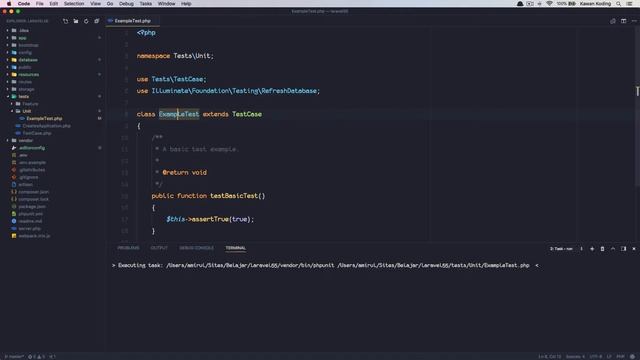
Task: Open readme.md file
Action: pos(30,221)
